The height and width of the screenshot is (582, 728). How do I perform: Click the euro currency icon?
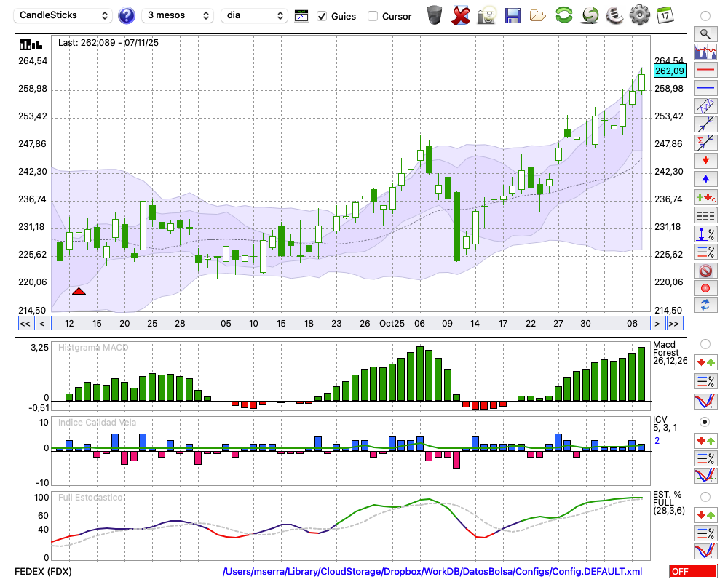(x=614, y=15)
